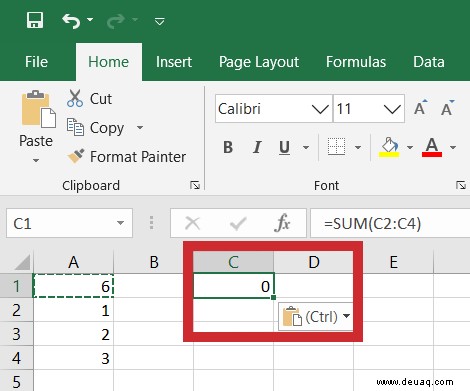The width and height of the screenshot is (470, 391).
Task: Expand the Borders dropdown arrow
Action: pyautogui.click(x=358, y=147)
